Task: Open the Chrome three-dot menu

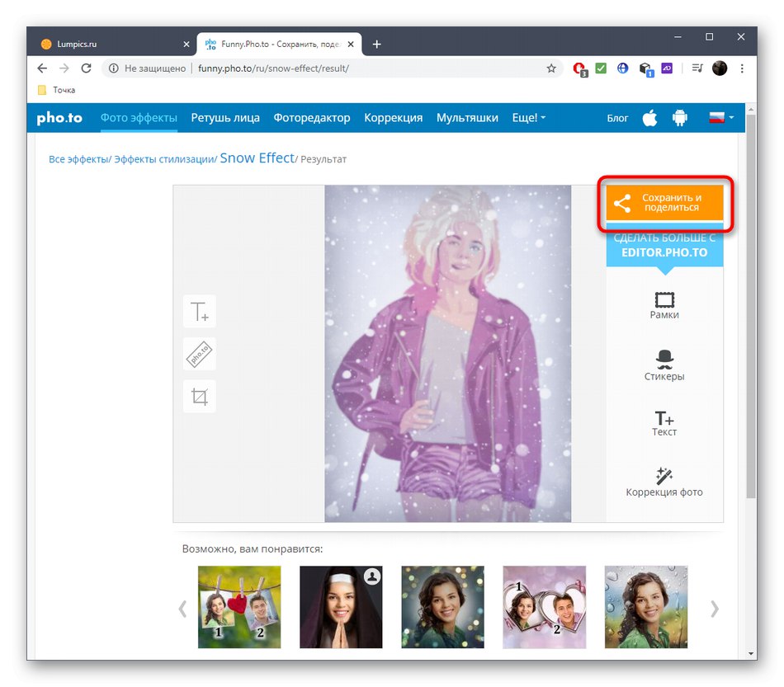Action: pyautogui.click(x=742, y=68)
